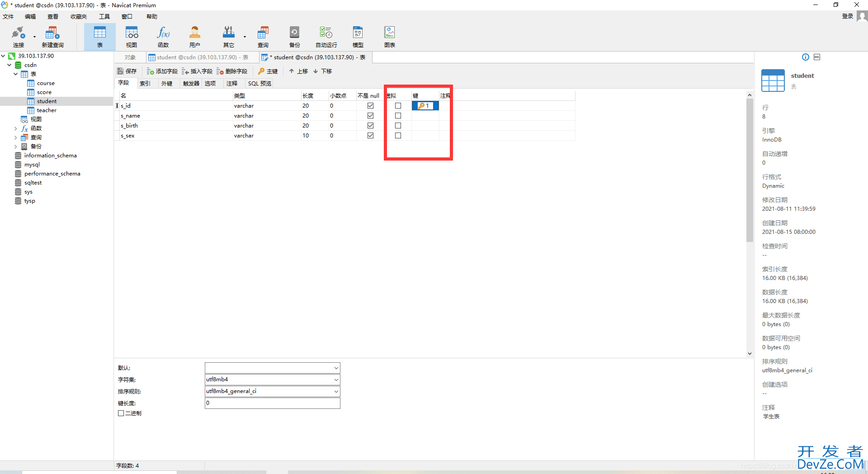868x474 pixels.
Task: Click the Save (保存) button
Action: pos(127,71)
